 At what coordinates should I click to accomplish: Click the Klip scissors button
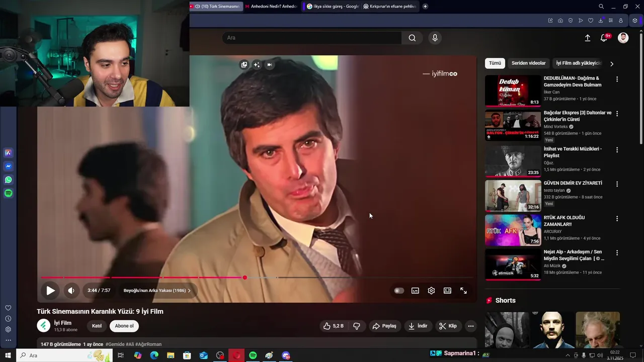click(448, 326)
